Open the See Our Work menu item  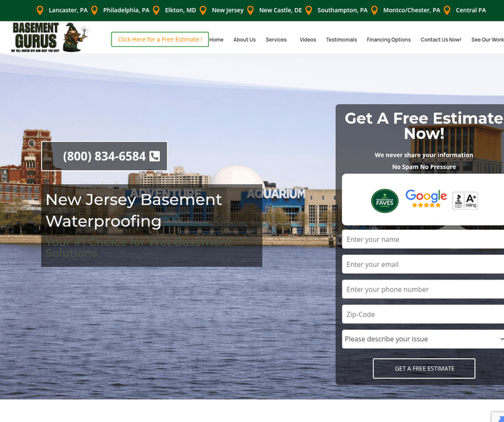(487, 40)
